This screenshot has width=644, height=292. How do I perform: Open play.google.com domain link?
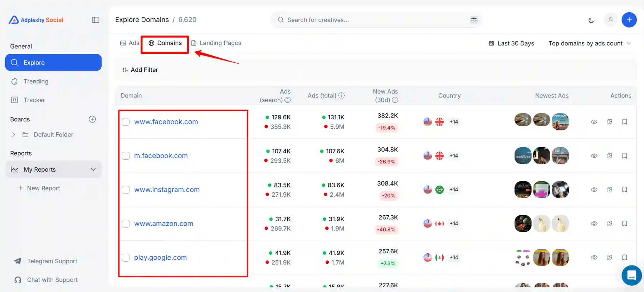[160, 258]
